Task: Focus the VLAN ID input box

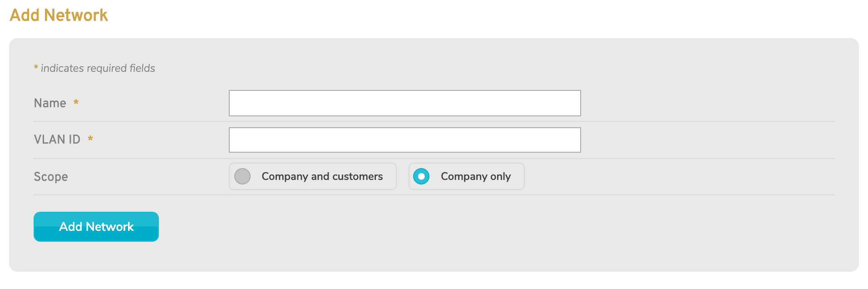Action: [404, 140]
